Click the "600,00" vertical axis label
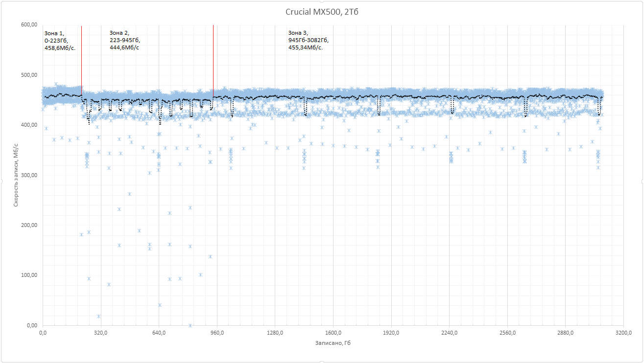Viewport: 644px width, 363px height. pos(30,25)
